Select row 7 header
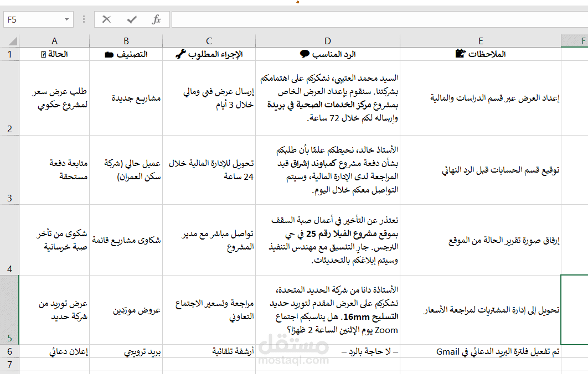Screen dimensions: 588x374 9,364
